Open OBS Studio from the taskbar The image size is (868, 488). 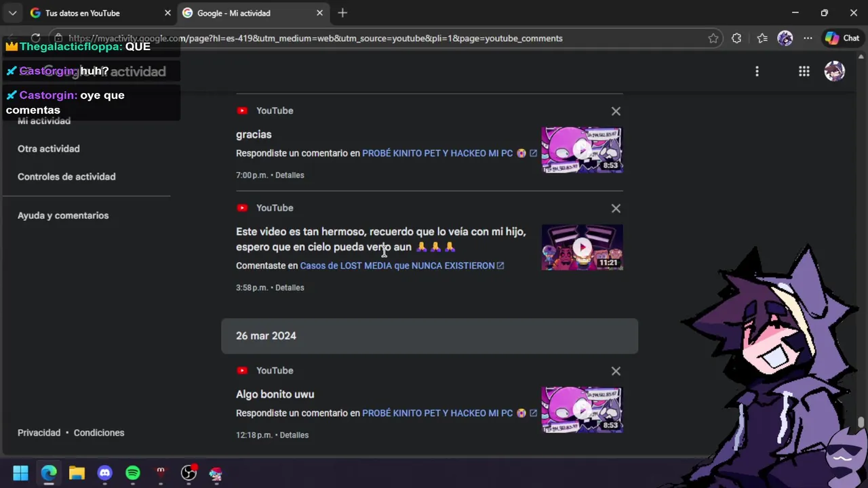189,473
